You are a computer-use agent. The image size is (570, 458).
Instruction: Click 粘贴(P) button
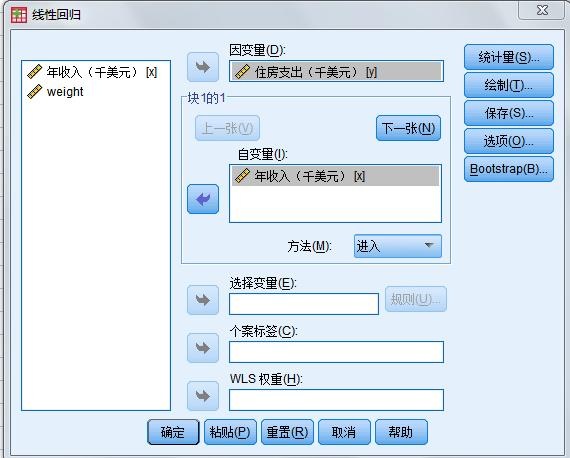(230, 432)
